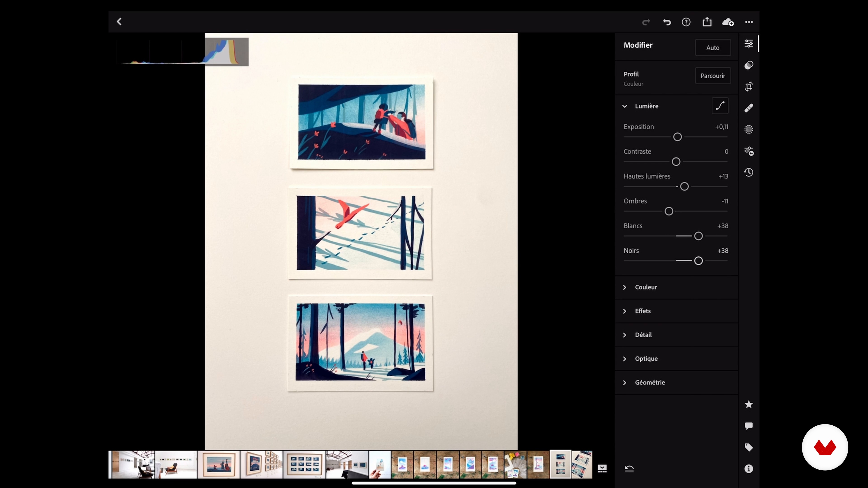Select the healing brush bandage tool
The image size is (868, 488).
[x=749, y=108]
